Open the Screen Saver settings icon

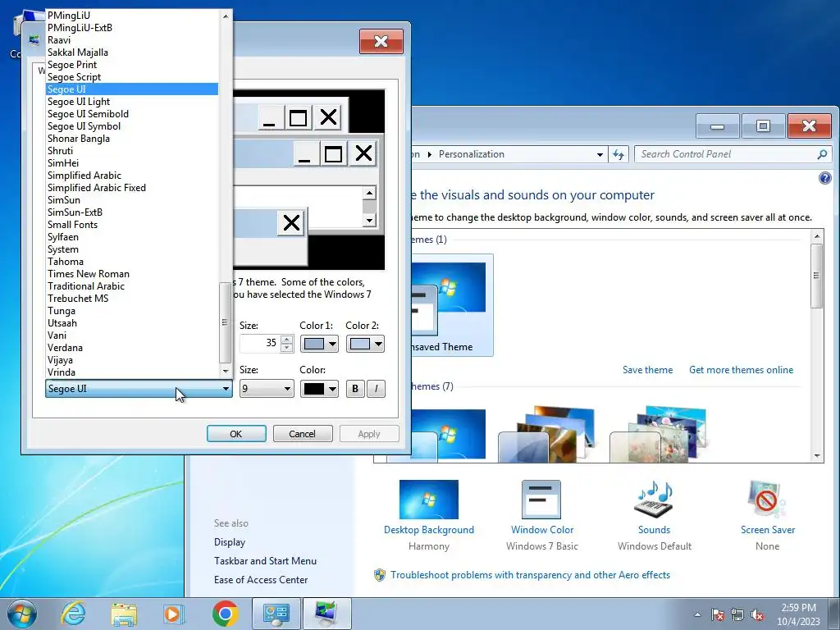[x=767, y=500]
